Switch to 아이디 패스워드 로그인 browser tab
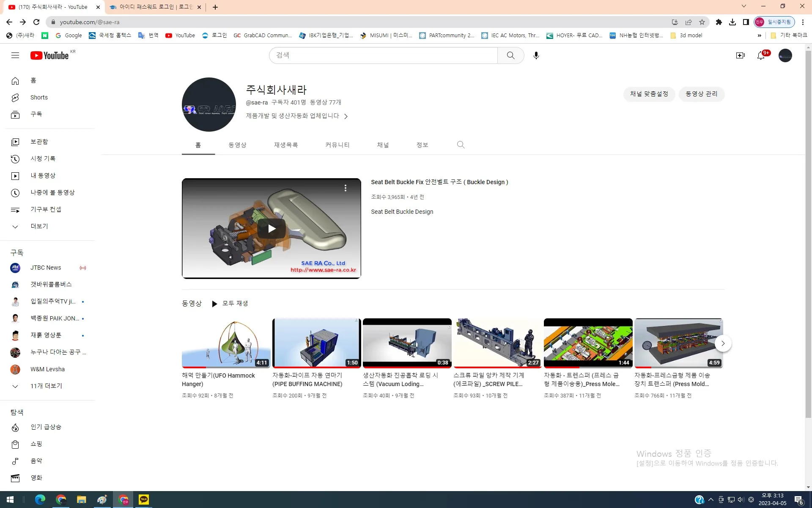 click(x=155, y=7)
